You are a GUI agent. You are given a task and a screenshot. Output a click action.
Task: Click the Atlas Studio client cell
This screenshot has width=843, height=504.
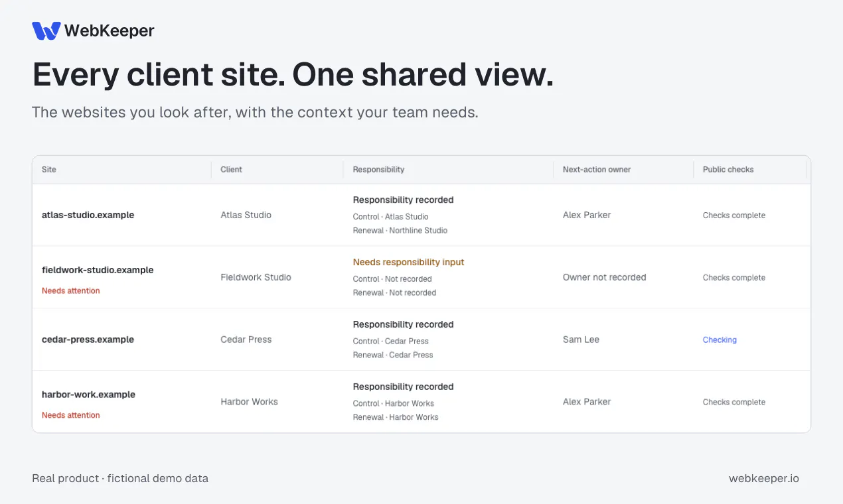pyautogui.click(x=246, y=215)
